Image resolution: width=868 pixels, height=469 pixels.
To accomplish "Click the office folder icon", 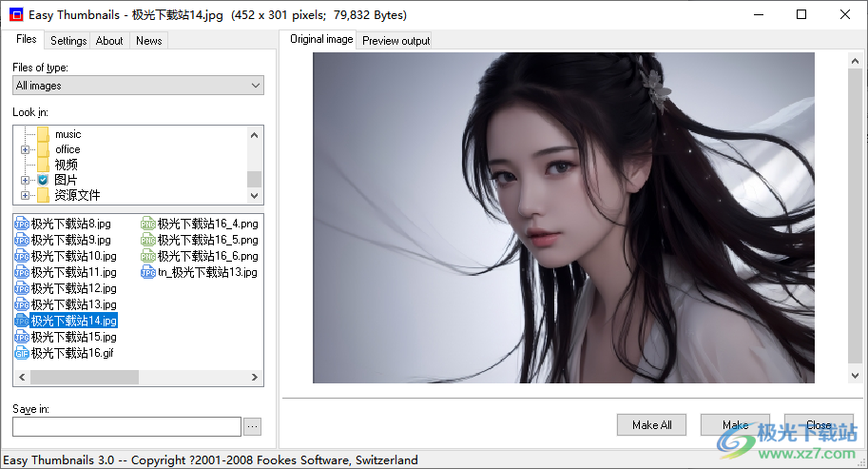I will coord(43,149).
